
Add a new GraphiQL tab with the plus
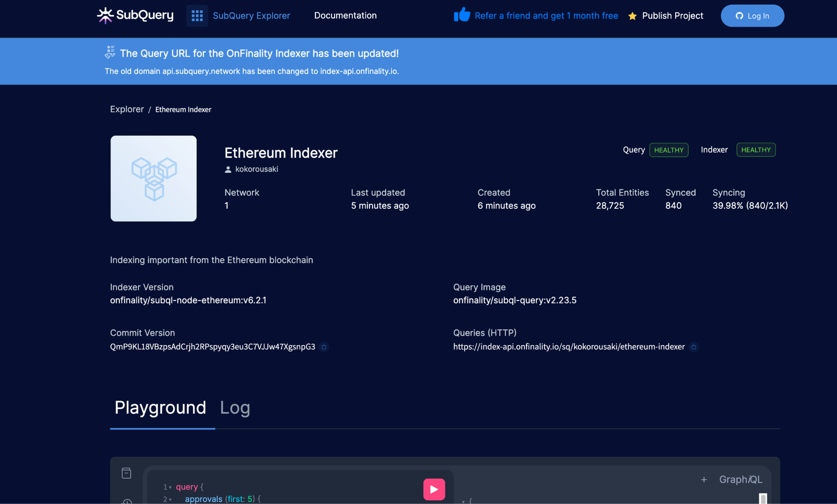click(x=704, y=480)
